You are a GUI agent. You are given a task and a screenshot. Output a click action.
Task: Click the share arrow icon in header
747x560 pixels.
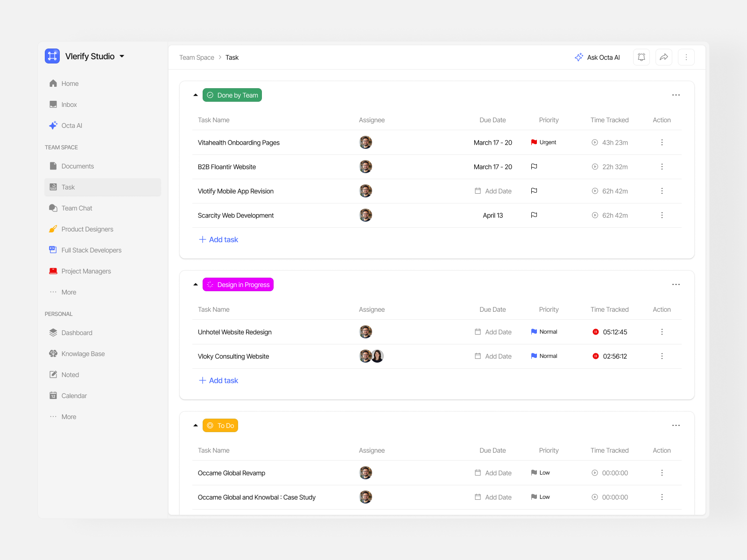click(663, 57)
